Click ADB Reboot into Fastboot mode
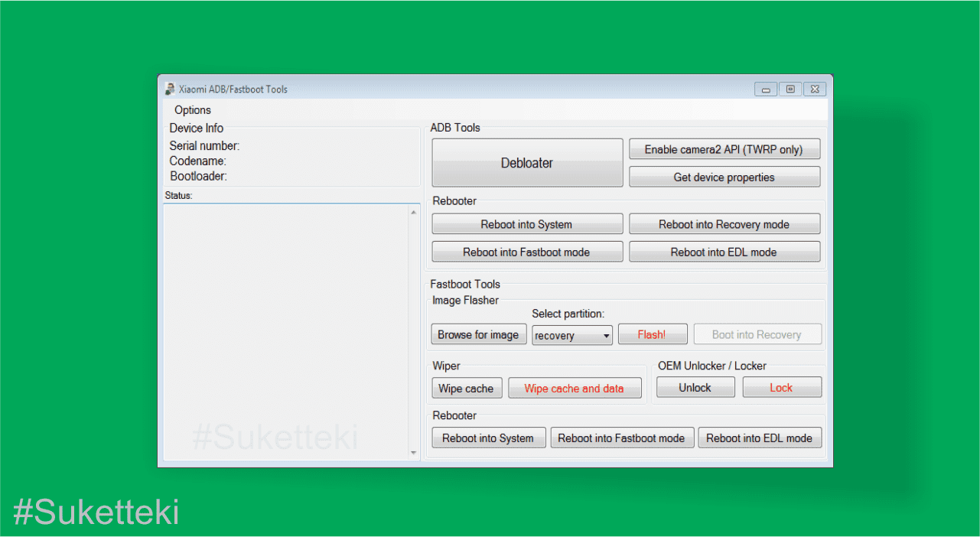 [x=527, y=252]
